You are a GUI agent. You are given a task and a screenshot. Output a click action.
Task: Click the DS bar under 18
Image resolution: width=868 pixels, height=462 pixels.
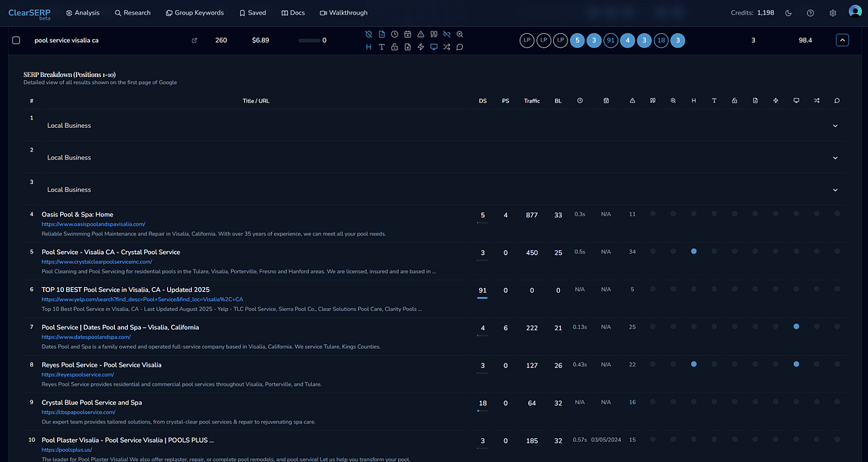[482, 410]
